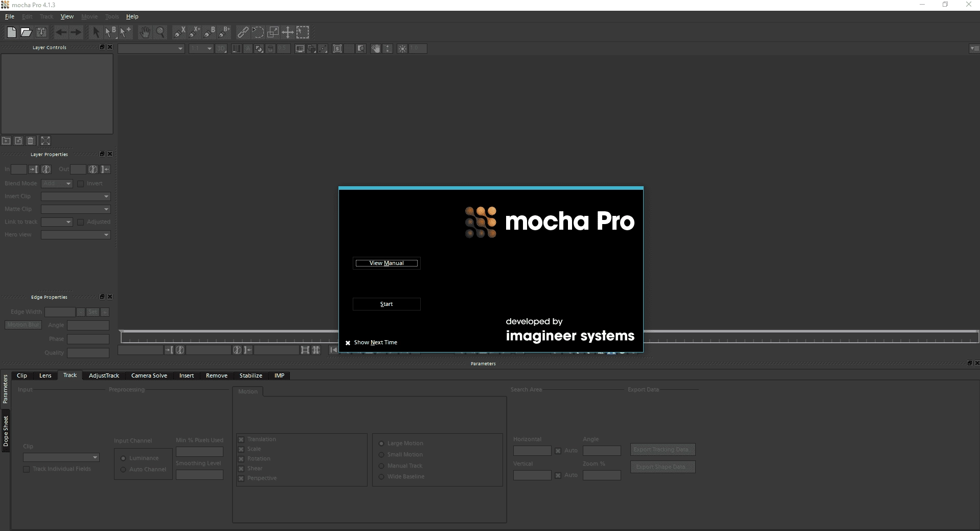Switch to the Camera Solve tab

149,375
